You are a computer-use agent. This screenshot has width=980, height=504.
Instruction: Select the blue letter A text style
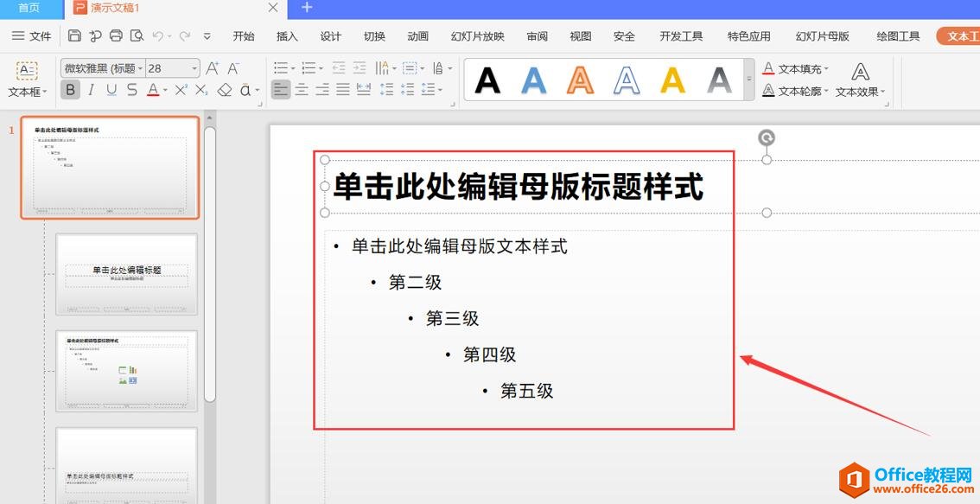point(534,80)
